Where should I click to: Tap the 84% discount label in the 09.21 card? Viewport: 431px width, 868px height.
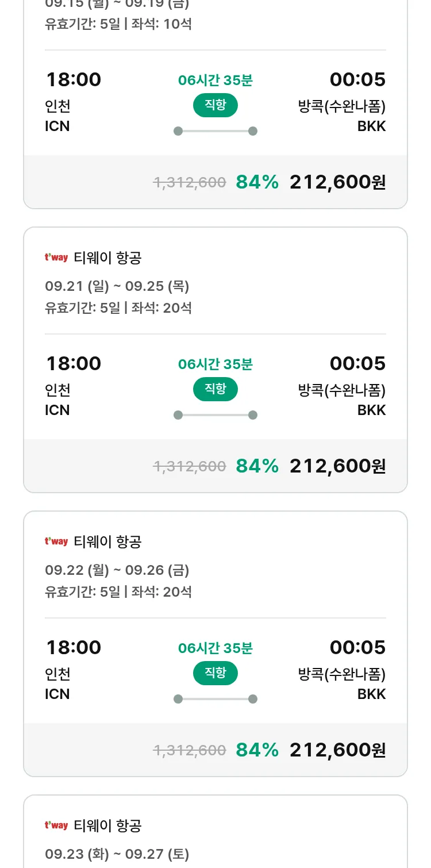click(x=257, y=466)
